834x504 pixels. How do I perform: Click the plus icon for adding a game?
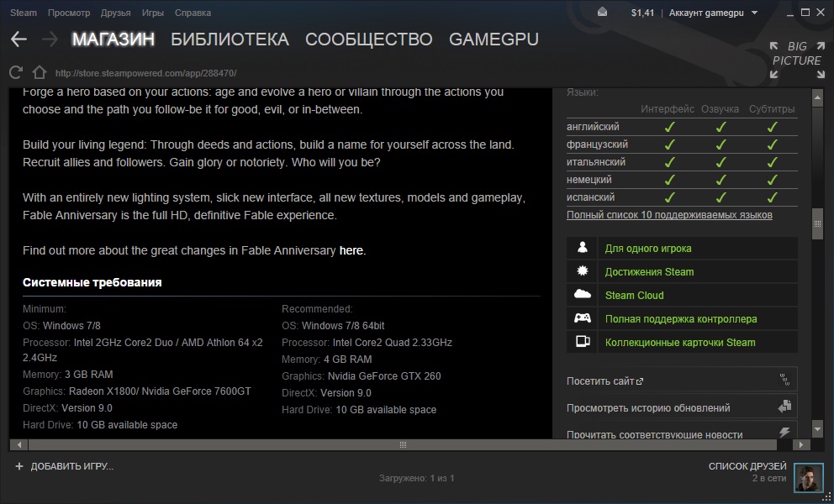(x=19, y=466)
